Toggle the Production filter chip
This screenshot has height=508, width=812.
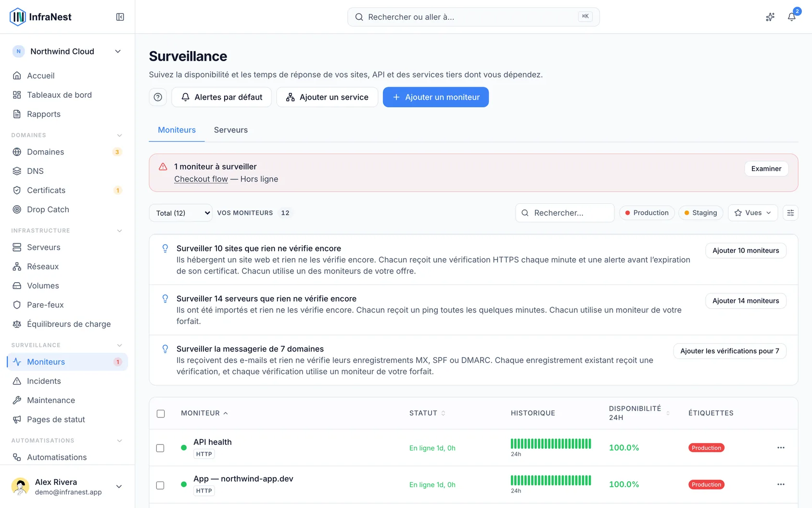(x=647, y=213)
